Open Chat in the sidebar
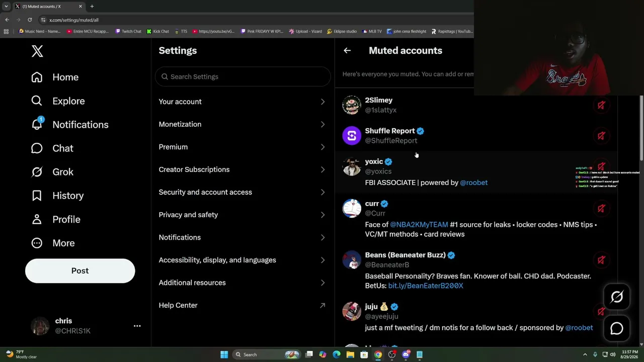The image size is (644, 362). click(x=52, y=148)
